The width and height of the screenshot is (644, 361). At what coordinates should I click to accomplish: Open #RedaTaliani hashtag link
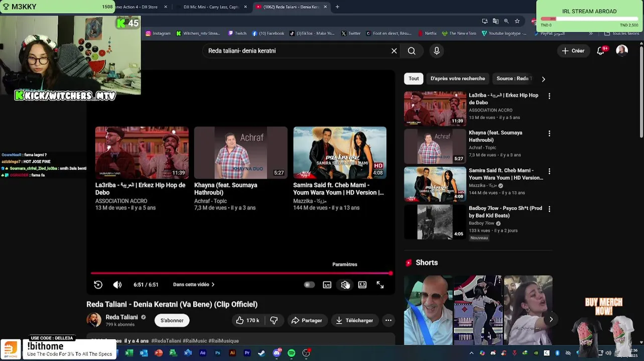coord(166,341)
